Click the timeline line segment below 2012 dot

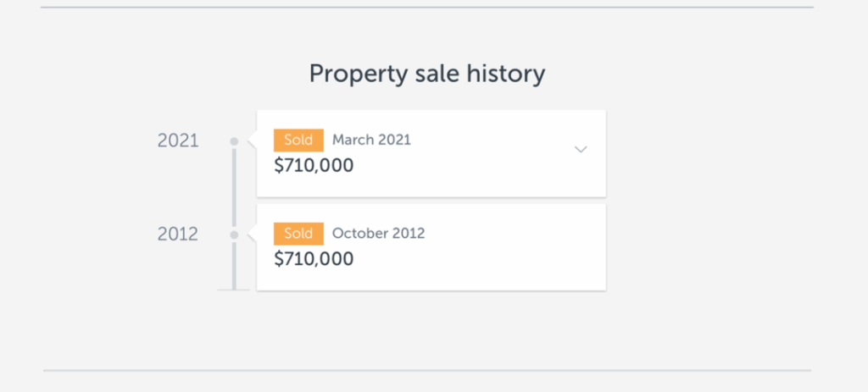234,264
